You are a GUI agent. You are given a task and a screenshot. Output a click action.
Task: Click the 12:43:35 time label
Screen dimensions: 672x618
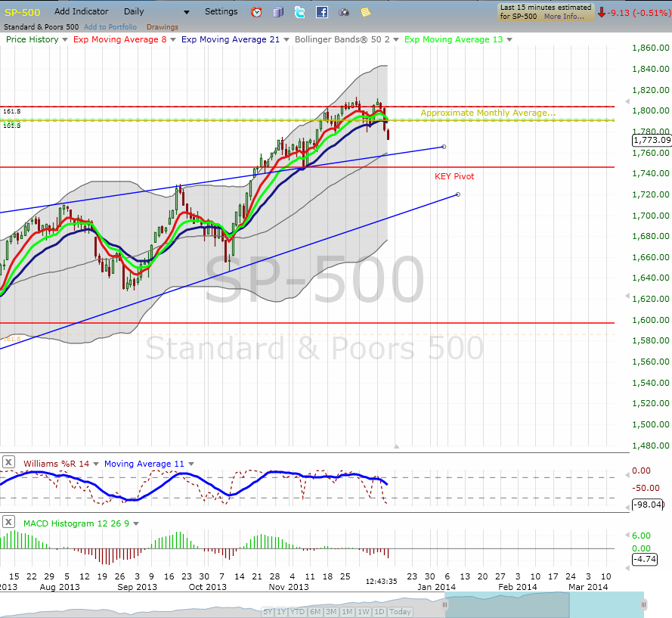click(382, 582)
